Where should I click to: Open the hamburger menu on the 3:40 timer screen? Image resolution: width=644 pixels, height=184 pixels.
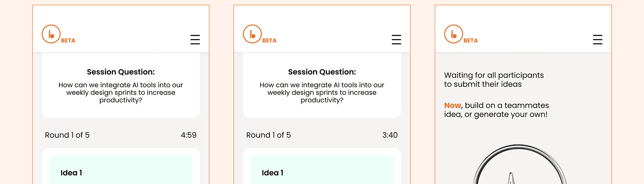396,40
